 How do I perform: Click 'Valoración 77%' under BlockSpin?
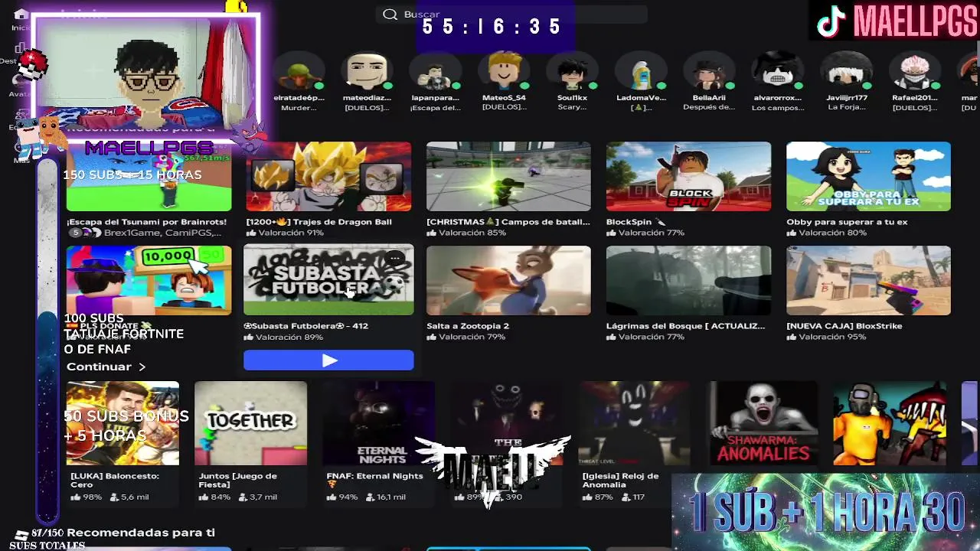[652, 233]
